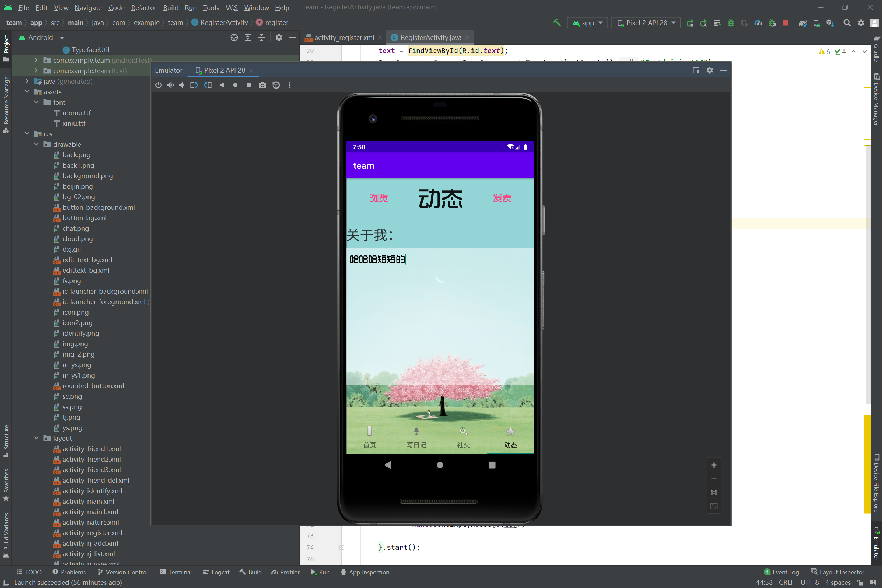Rotate emulator left icon

click(194, 85)
